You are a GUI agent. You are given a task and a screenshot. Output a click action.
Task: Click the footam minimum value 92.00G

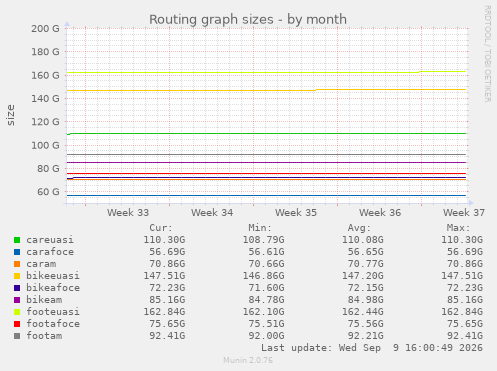[266, 336]
